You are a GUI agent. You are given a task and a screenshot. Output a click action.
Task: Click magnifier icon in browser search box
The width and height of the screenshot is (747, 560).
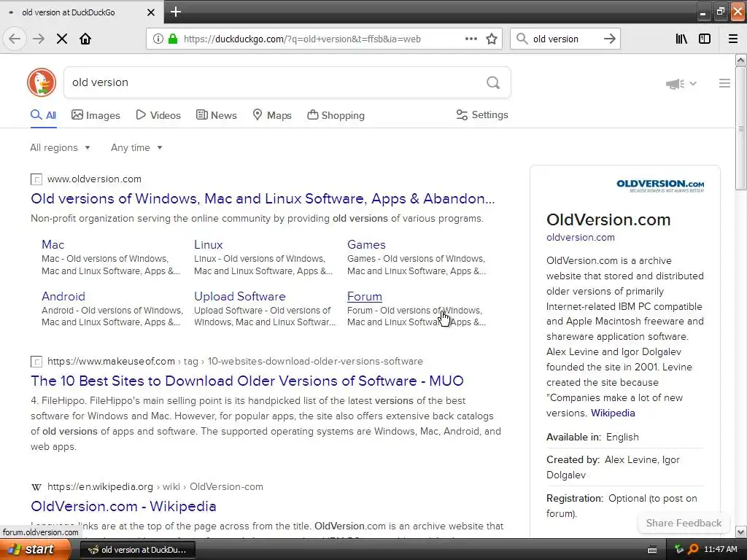(522, 39)
